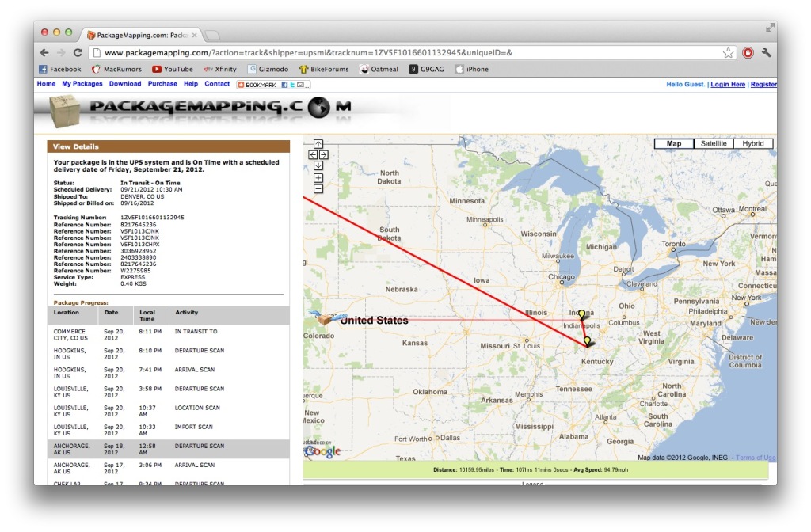Click the Louisville Import Scan activity
Screen dimensions: 811x532
[x=193, y=427]
